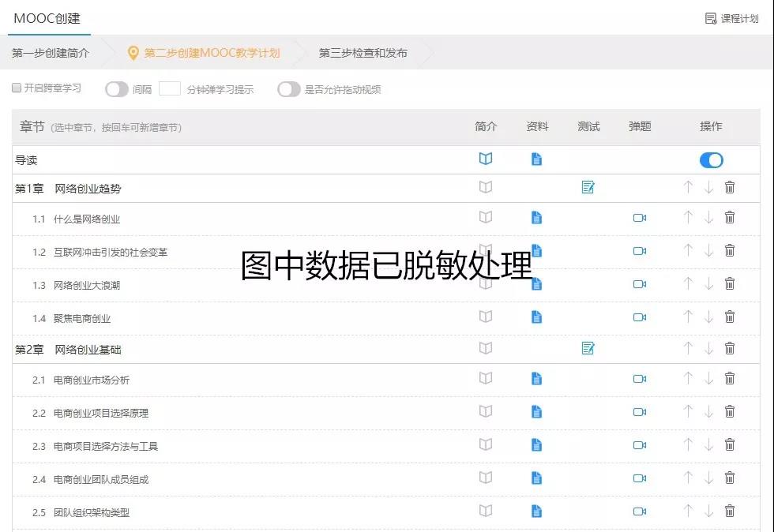The image size is (774, 532).
Task: Open the 测试 quiz icon for 第1章
Action: tap(588, 187)
